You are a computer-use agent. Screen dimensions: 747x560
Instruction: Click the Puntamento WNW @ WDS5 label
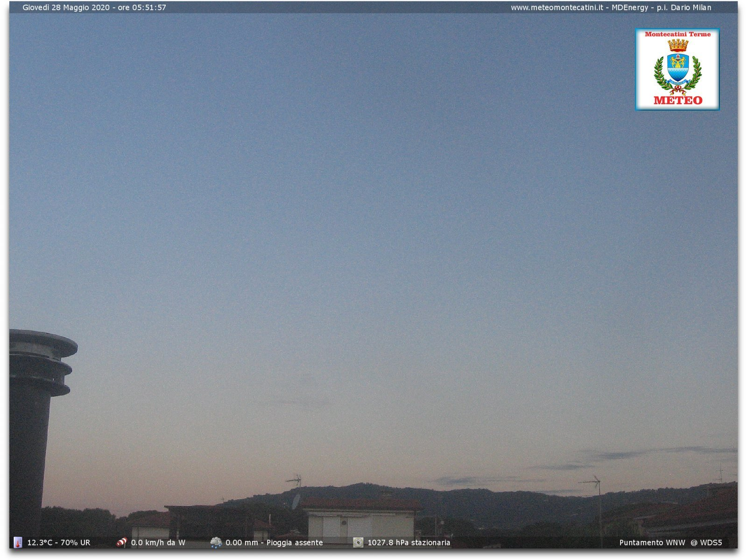coord(670,543)
